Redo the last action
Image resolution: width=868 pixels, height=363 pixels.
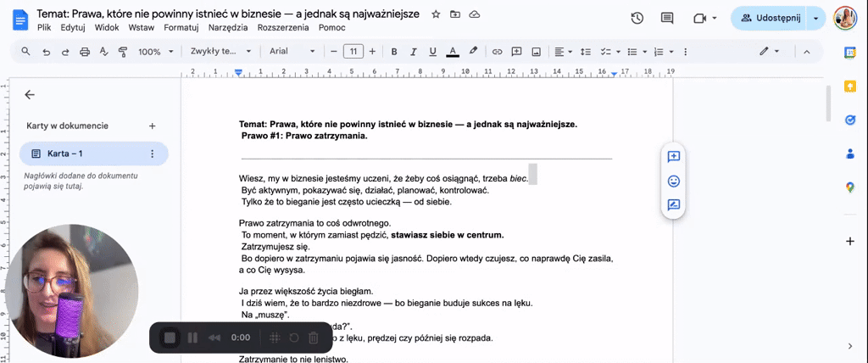(x=65, y=52)
